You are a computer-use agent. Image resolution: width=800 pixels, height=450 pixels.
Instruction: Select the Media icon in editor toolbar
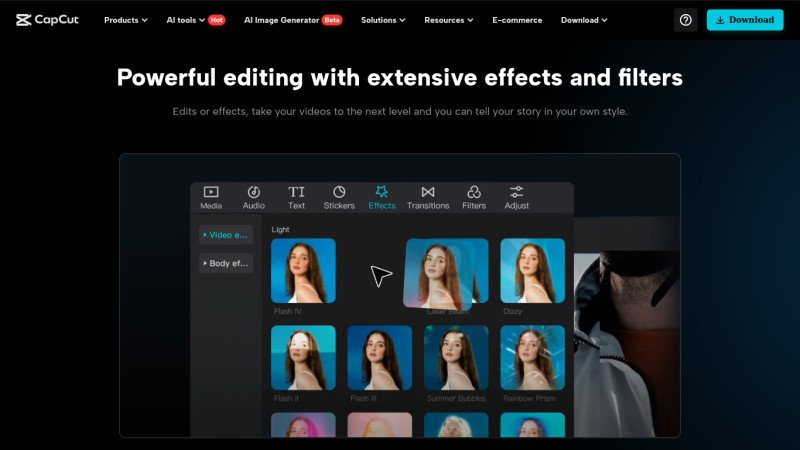pos(211,192)
